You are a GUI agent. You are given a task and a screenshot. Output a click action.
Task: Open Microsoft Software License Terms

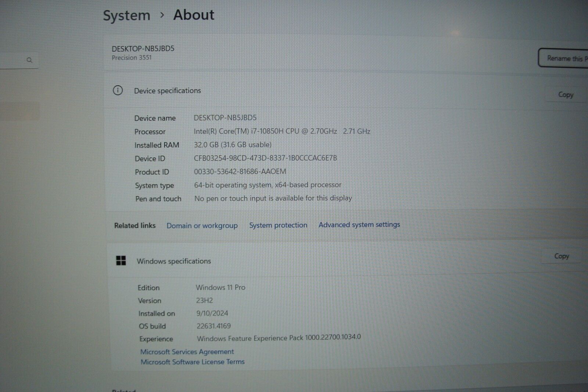pyautogui.click(x=192, y=362)
